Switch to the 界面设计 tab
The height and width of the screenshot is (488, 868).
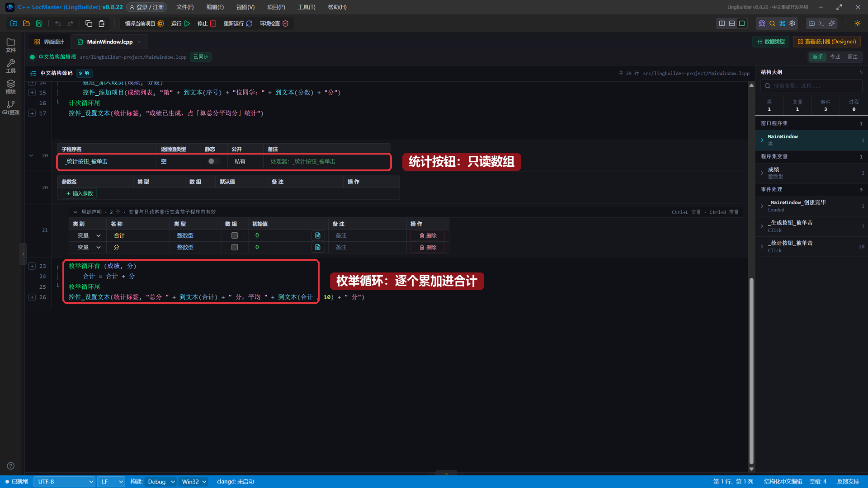tap(49, 42)
